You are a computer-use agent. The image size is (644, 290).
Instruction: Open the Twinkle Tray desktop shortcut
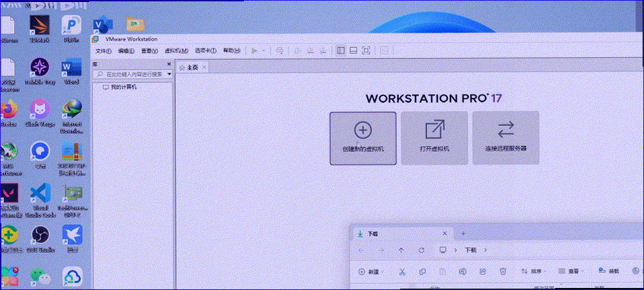pyautogui.click(x=40, y=71)
